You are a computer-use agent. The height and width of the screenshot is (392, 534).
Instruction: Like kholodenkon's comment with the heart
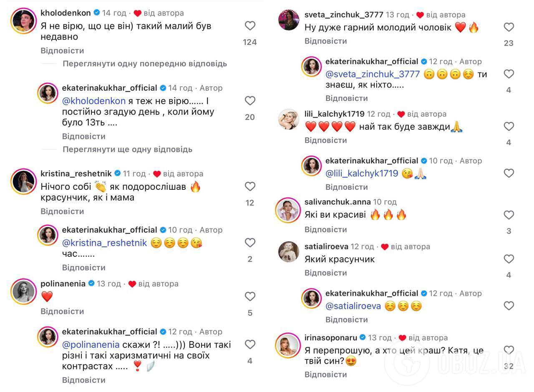click(x=250, y=26)
